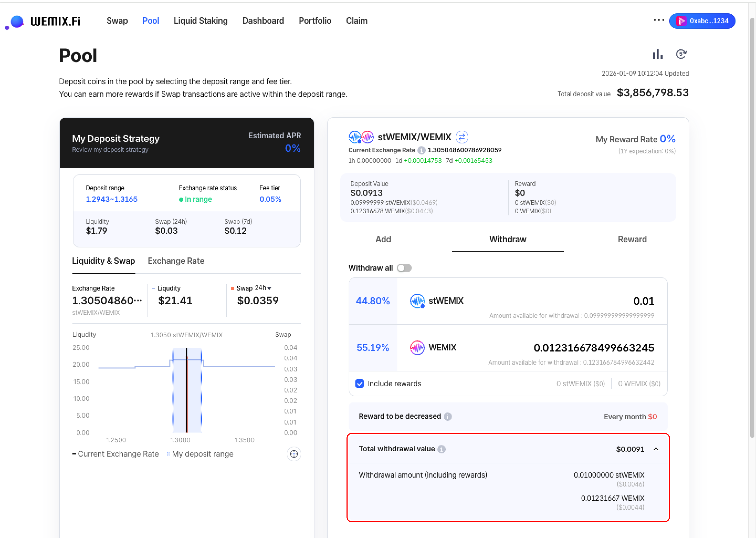Click the 5-second auto-refresh icon
This screenshot has width=756, height=538.
coord(681,54)
